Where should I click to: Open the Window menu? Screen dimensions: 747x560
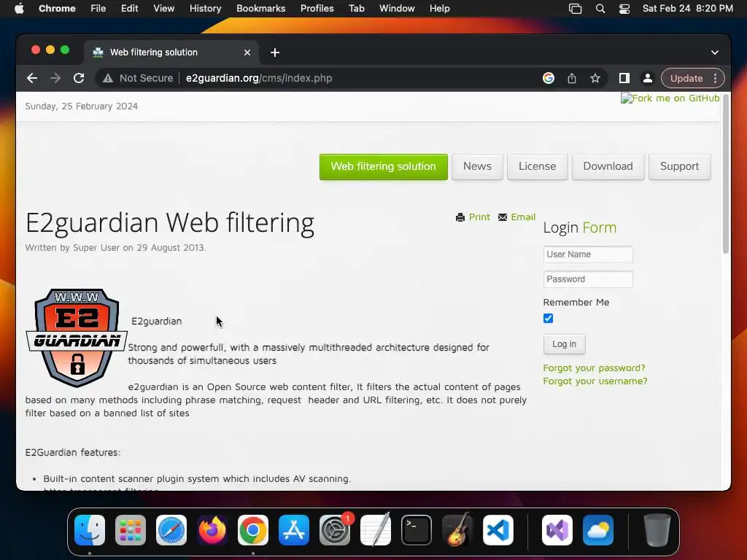(397, 9)
